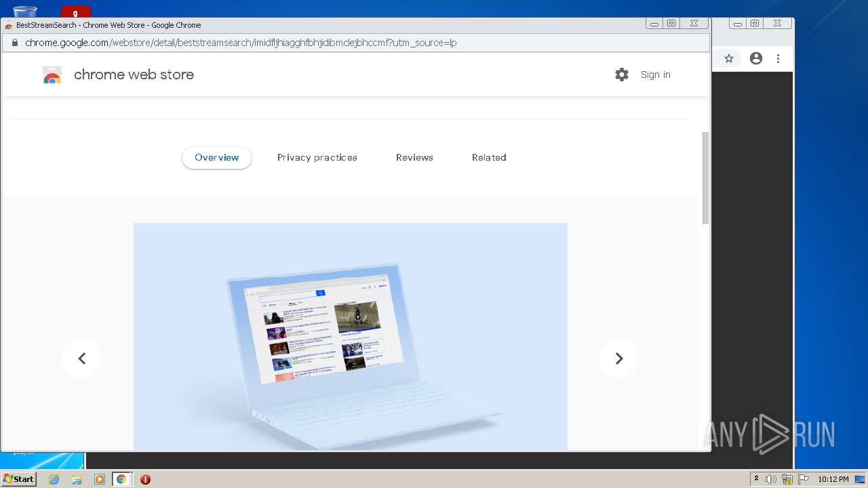
Task: Show hidden tray icons arrow
Action: [756, 479]
